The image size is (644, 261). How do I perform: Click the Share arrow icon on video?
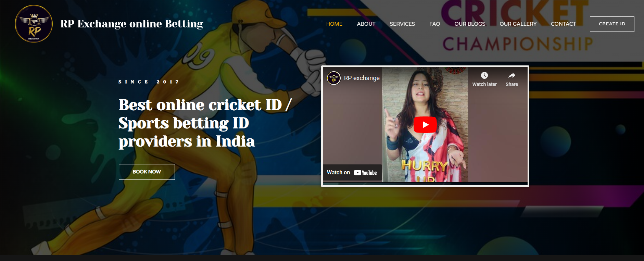512,75
